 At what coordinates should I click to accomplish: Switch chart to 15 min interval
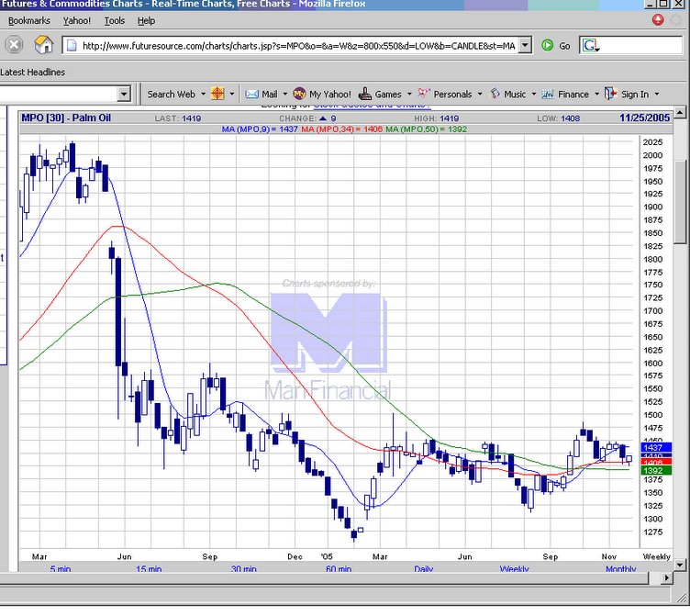[x=149, y=568]
